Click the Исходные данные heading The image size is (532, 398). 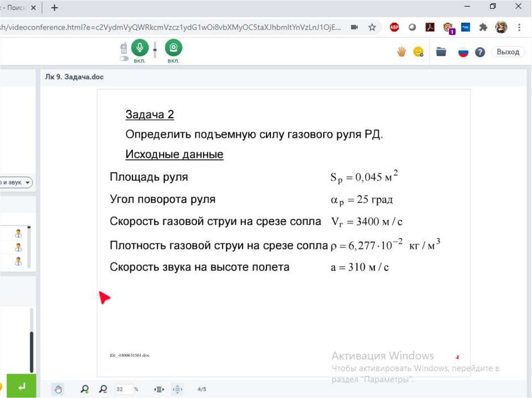(175, 154)
